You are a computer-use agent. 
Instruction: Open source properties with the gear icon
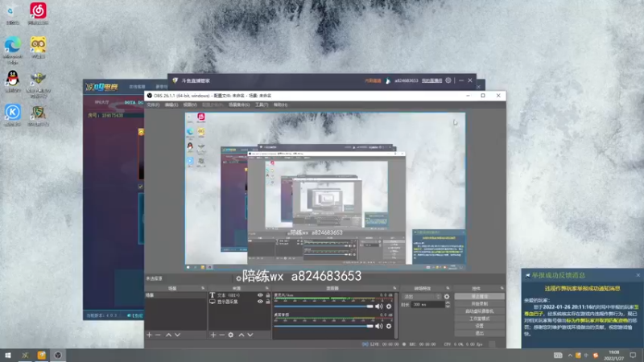coord(231,335)
